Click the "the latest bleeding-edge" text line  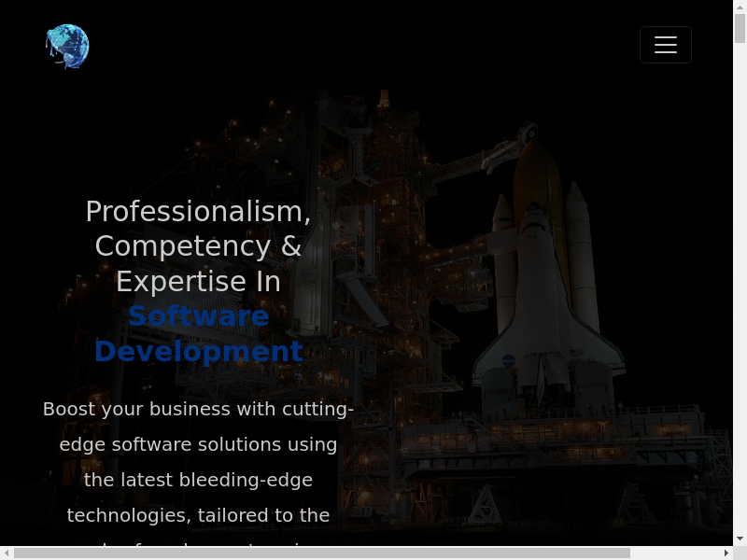pyautogui.click(x=198, y=480)
